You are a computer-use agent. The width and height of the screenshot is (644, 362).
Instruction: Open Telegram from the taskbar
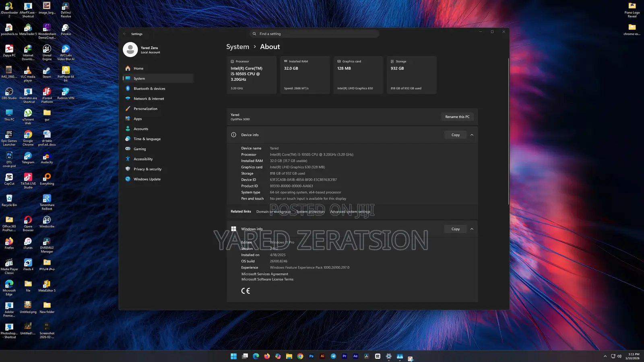tap(333, 356)
